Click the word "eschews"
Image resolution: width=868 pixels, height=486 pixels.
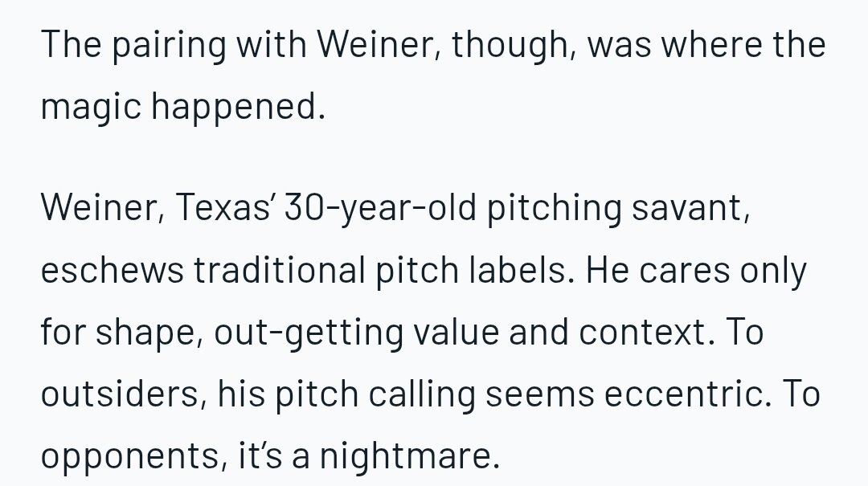point(112,270)
